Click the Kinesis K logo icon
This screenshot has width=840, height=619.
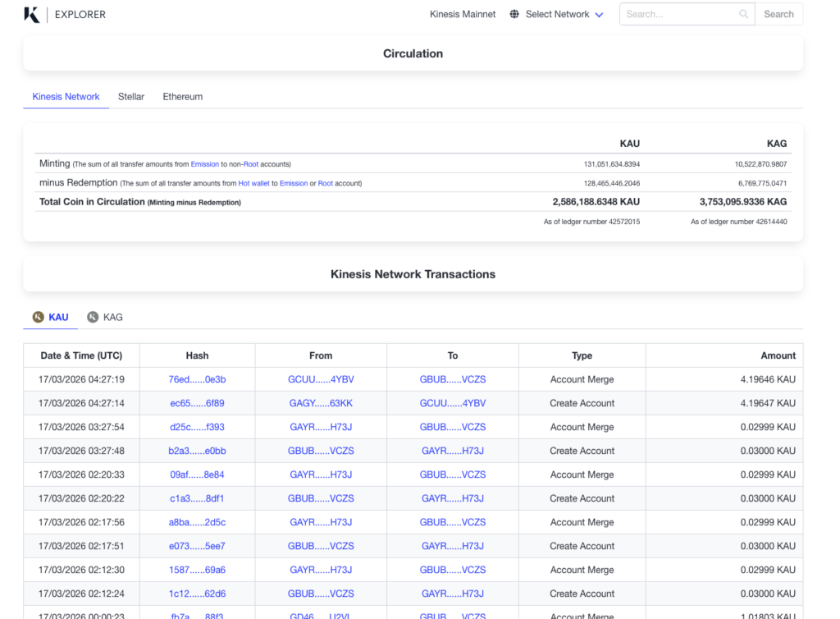(x=32, y=15)
